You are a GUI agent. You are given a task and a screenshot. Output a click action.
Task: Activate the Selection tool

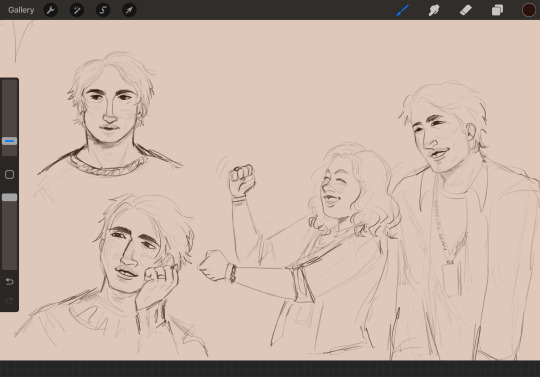(x=103, y=10)
